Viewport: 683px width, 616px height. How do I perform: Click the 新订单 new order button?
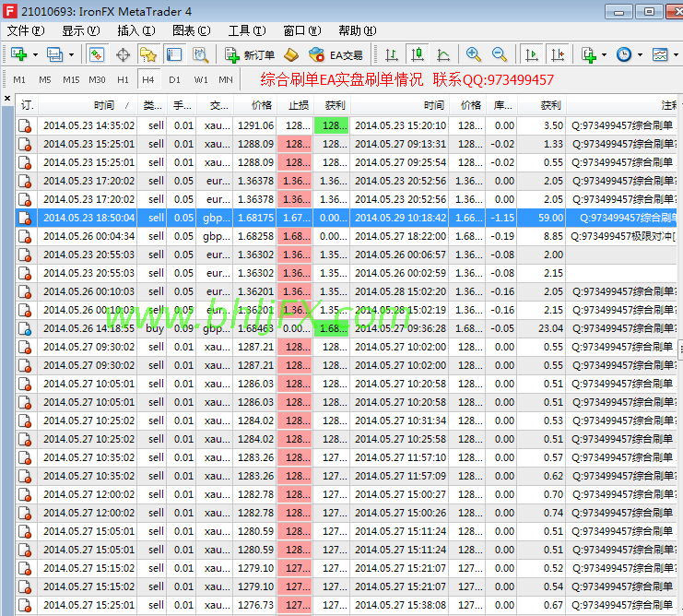249,54
